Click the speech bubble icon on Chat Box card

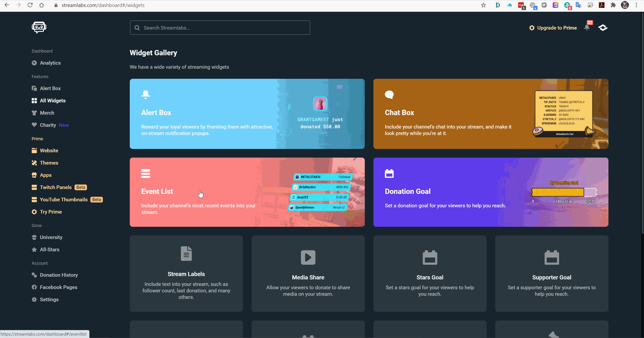(x=389, y=95)
